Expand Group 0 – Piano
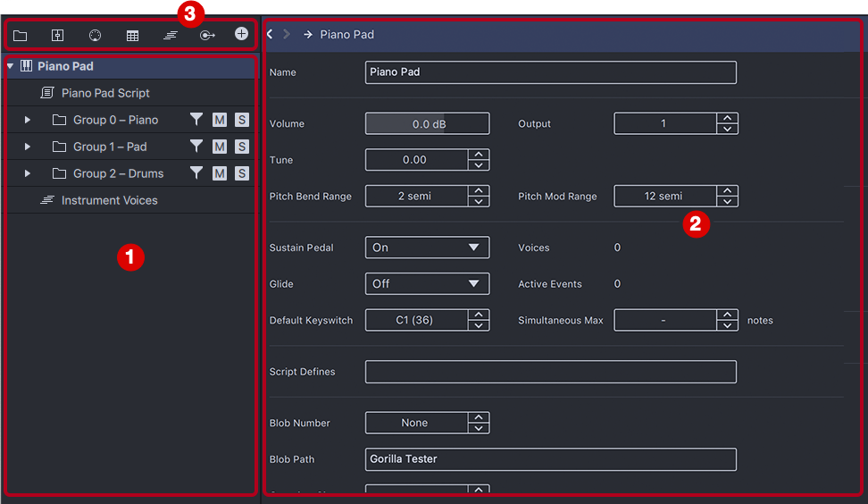This screenshot has width=868, height=504. [27, 120]
